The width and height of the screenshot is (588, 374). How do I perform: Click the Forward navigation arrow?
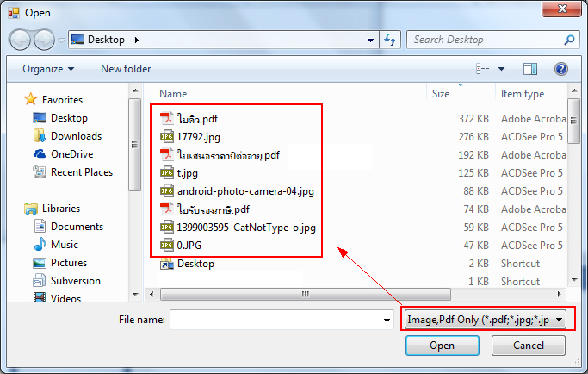click(x=44, y=40)
